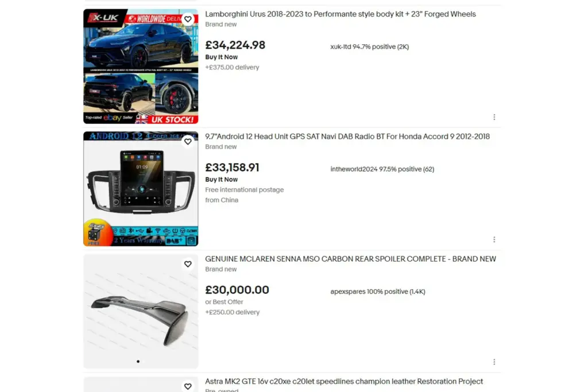View Lamborghini Urus listing thumbnail image
This screenshot has height=392, width=588.
pyautogui.click(x=141, y=67)
